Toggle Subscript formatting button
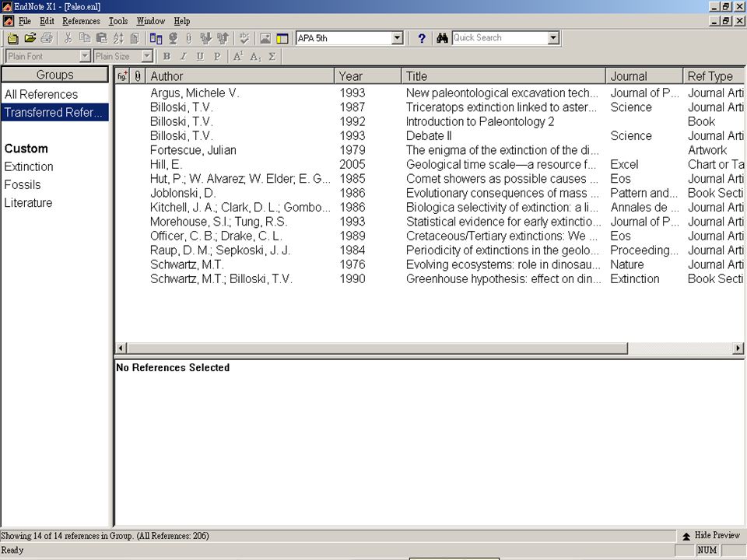747x560 pixels. click(x=255, y=56)
